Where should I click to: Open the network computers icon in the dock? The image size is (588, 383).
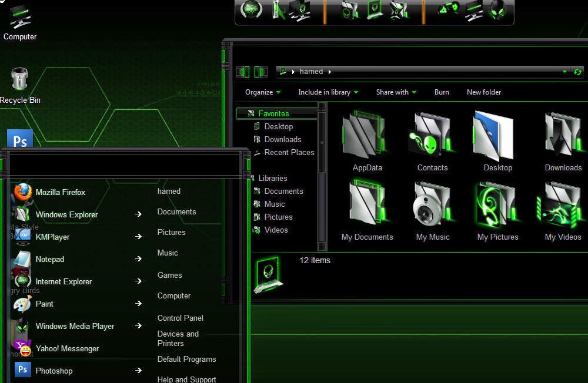pos(300,11)
